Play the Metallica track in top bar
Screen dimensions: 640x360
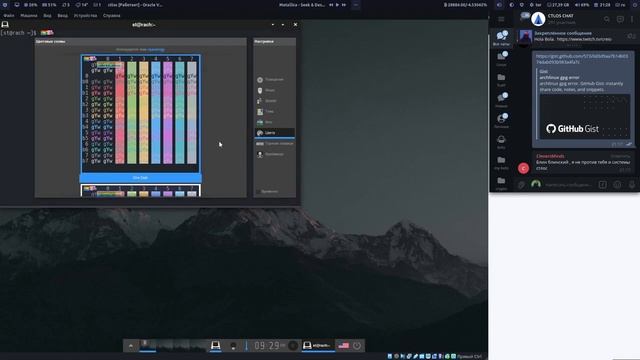coord(338,5)
